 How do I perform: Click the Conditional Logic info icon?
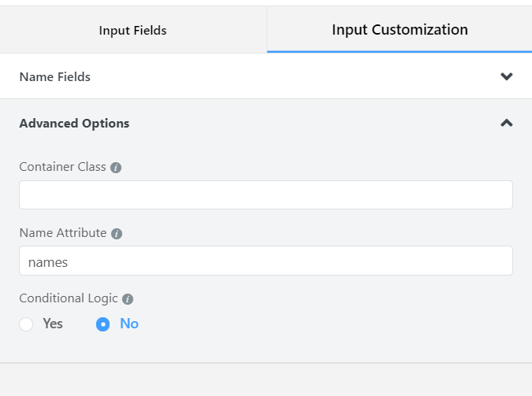pyautogui.click(x=128, y=299)
